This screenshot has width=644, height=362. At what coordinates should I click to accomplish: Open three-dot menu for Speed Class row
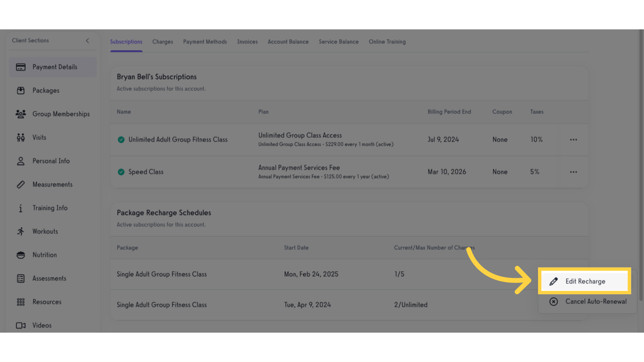574,172
